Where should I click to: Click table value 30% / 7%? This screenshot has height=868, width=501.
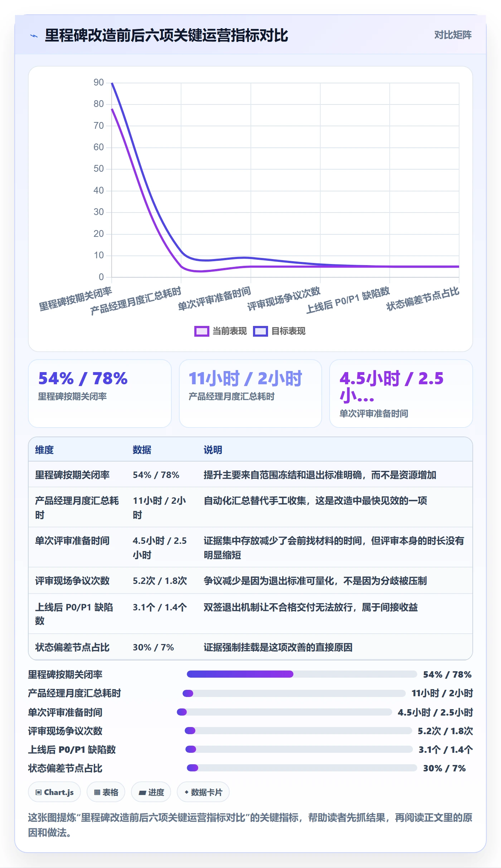pos(154,647)
